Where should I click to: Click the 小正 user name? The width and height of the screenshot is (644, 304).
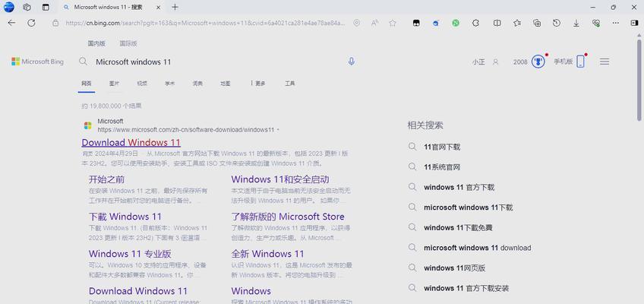coord(478,62)
